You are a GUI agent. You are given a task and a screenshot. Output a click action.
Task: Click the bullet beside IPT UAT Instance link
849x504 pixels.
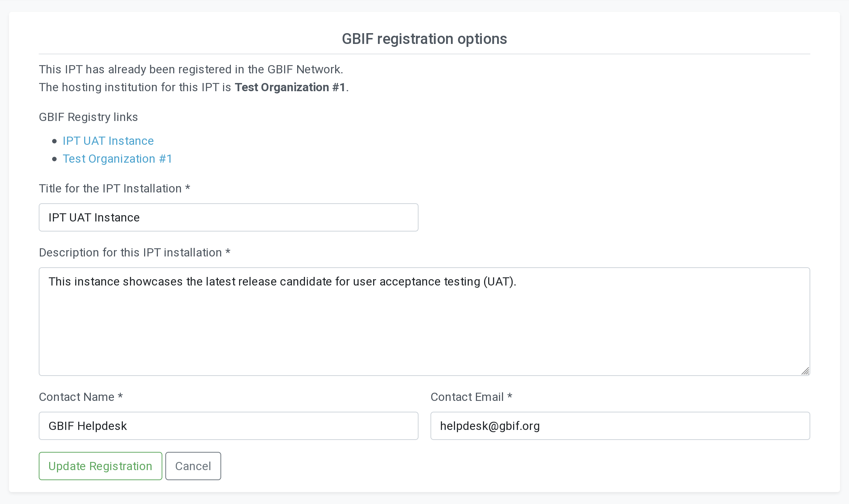[55, 141]
